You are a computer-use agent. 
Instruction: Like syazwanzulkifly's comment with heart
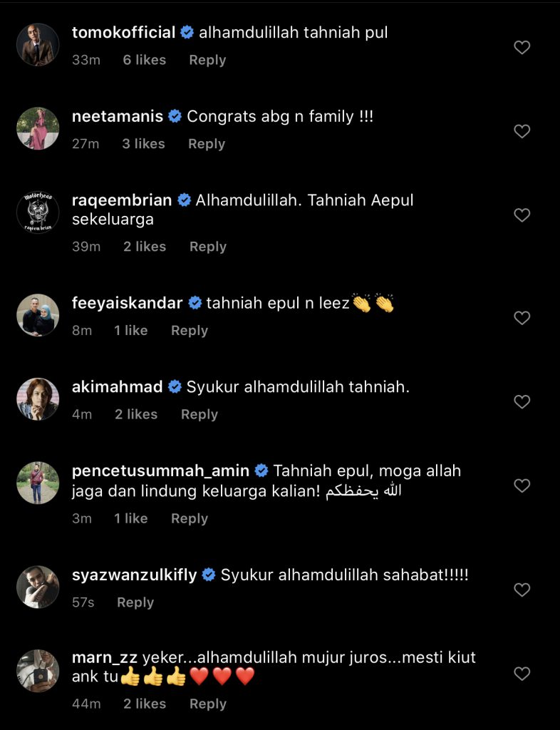click(522, 590)
